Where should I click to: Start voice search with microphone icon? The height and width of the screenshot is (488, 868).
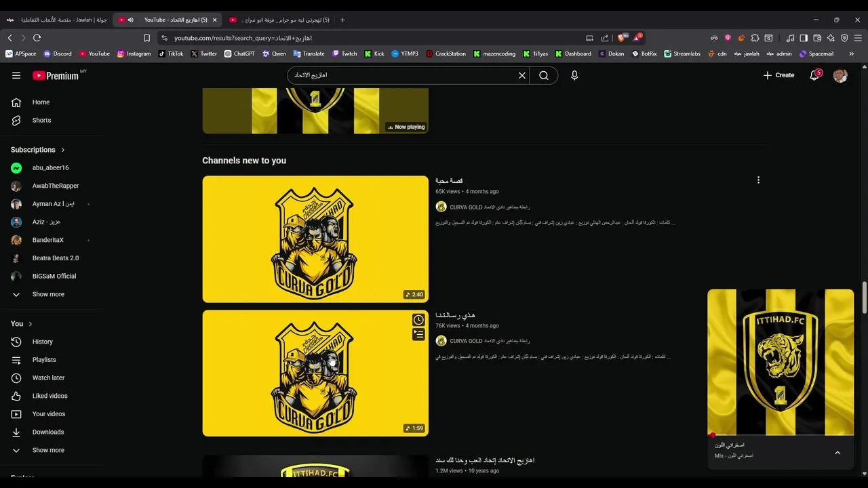[574, 75]
